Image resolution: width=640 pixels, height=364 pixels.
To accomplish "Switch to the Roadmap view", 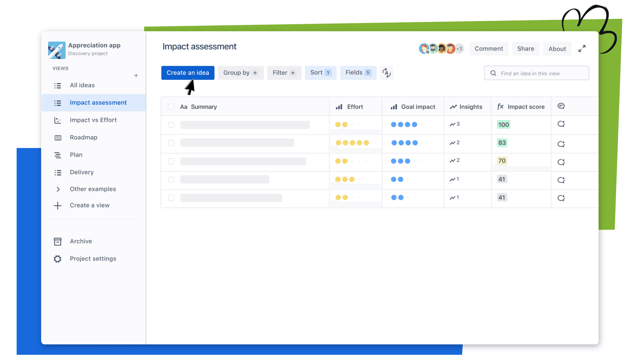I will pos(83,137).
